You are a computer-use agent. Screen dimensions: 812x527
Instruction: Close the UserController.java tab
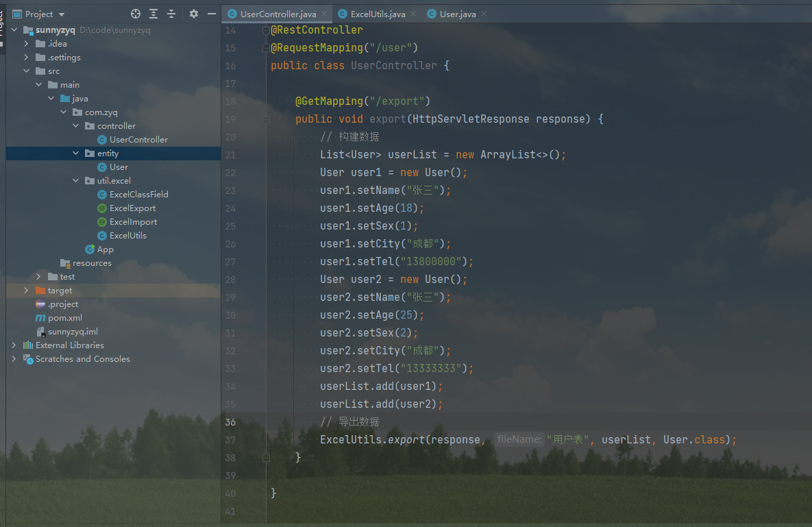(323, 14)
